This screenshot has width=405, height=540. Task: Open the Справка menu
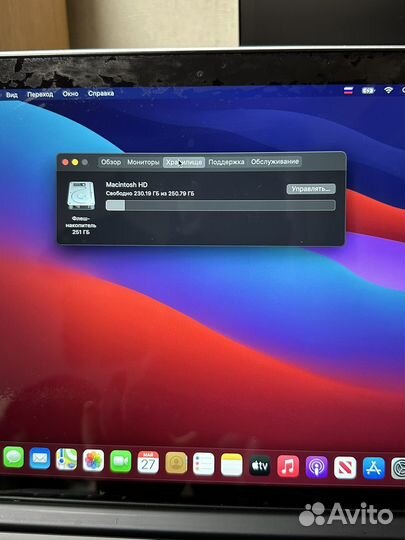(x=101, y=93)
